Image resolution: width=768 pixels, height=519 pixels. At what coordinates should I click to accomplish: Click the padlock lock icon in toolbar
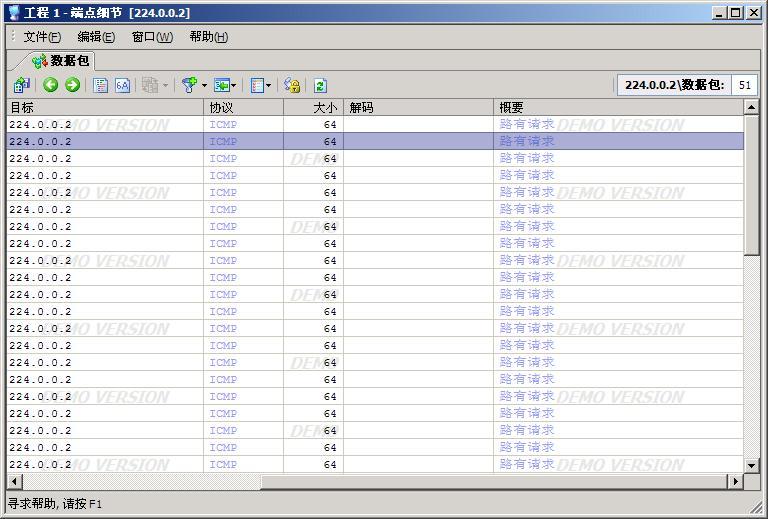click(291, 86)
